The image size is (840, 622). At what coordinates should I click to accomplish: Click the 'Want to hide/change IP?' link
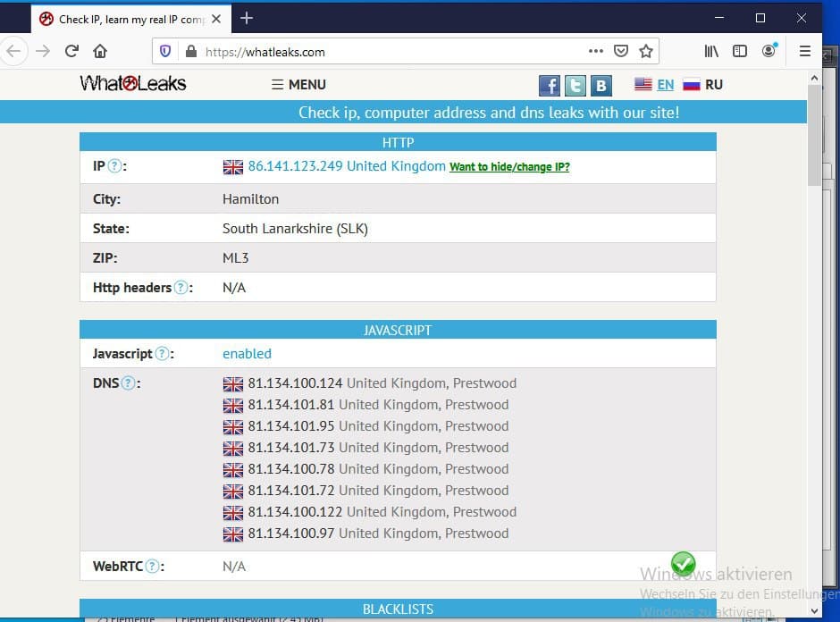(509, 167)
